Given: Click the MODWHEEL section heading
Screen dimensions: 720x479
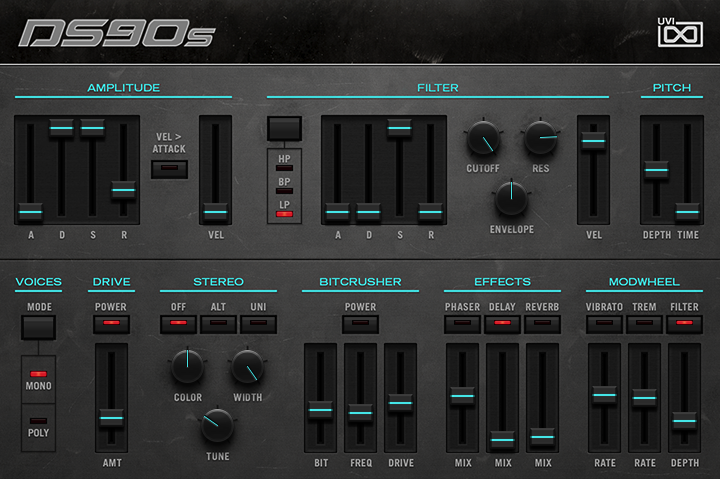Looking at the screenshot, I should 644,282.
